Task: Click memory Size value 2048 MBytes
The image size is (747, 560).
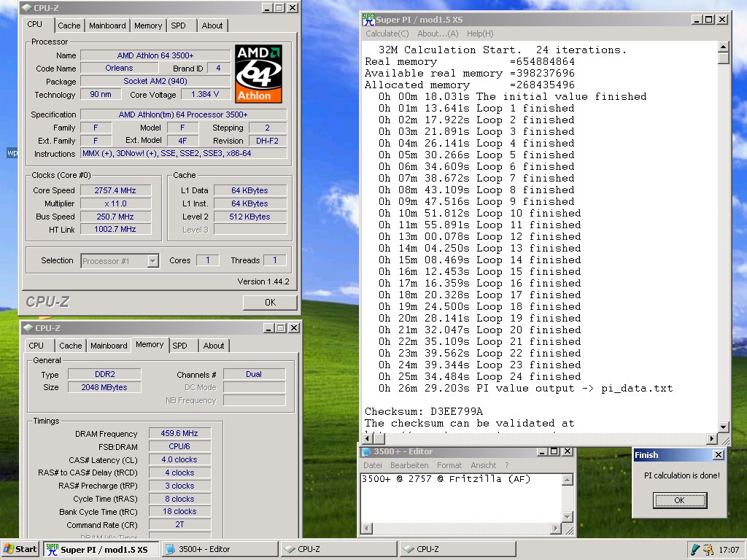Action: (x=104, y=387)
